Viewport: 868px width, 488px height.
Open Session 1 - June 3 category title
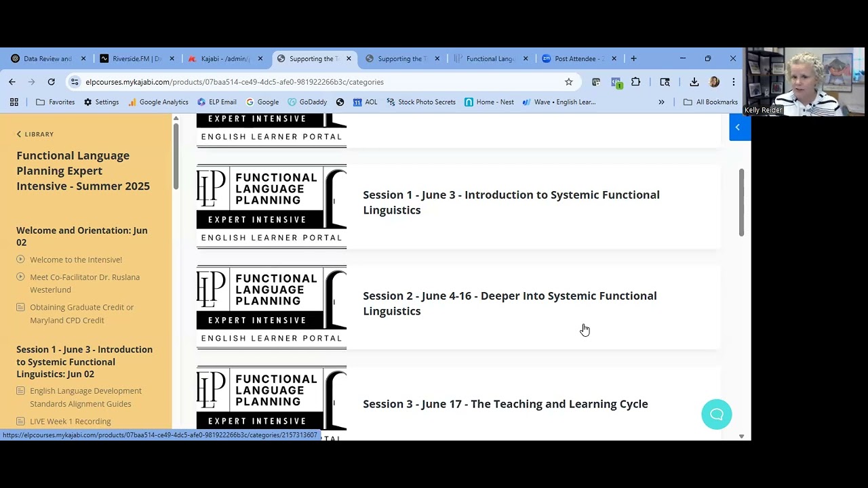pyautogui.click(x=511, y=203)
